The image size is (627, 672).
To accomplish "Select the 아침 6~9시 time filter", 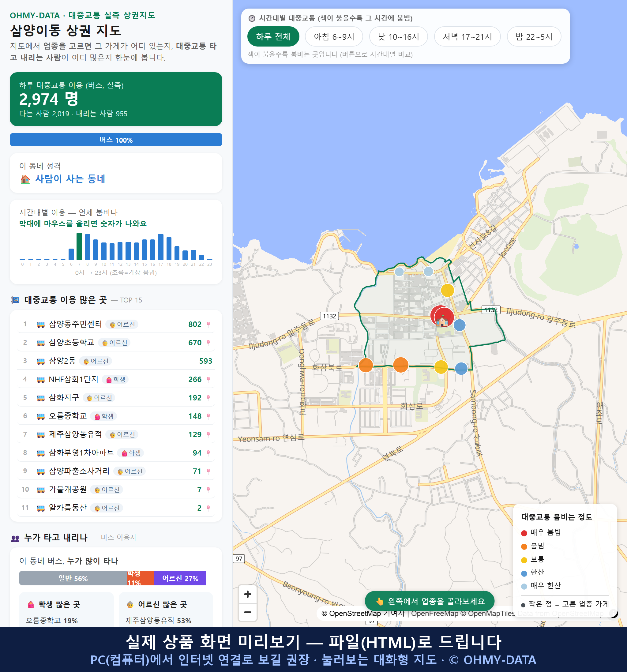I will click(334, 36).
